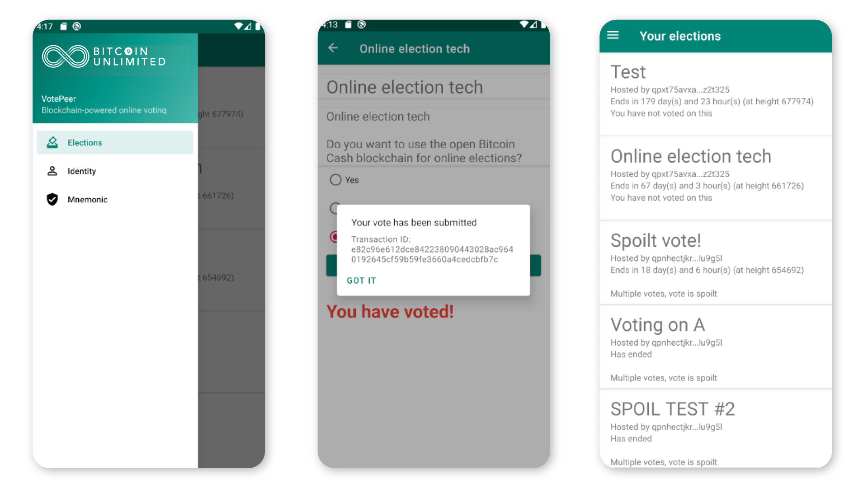Click the back arrow on Online election tech

(331, 49)
